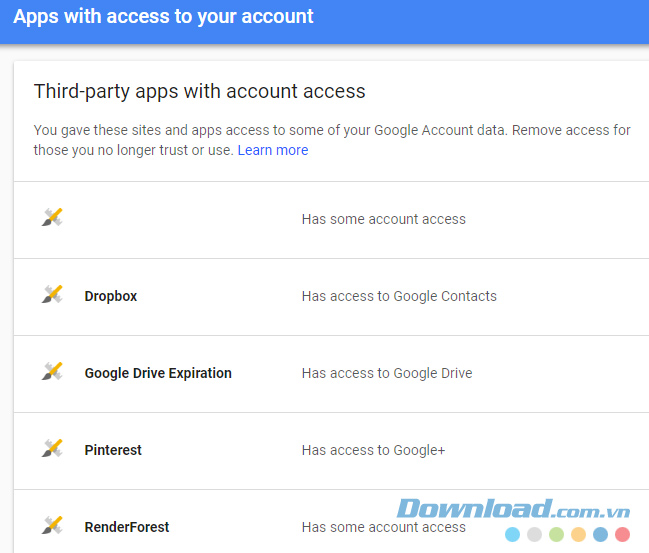Screen dimensions: 649x553
Task: Expand the Pinterest entry by its name
Action: (x=113, y=450)
